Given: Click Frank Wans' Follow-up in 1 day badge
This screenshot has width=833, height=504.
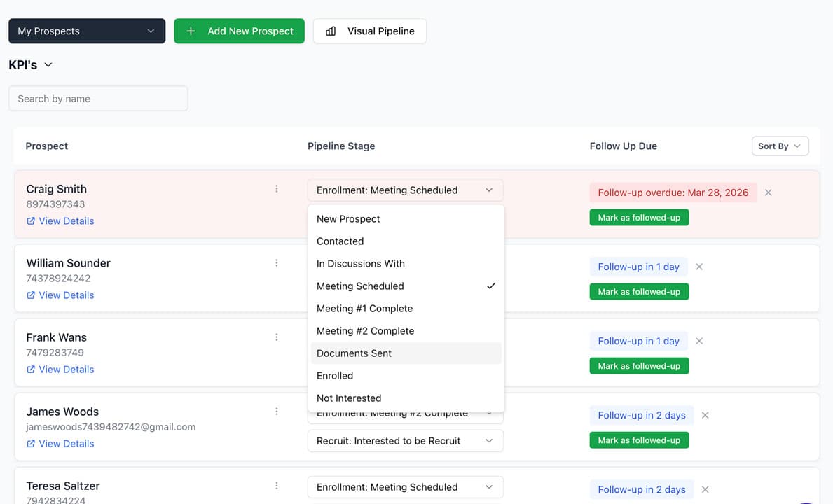Looking at the screenshot, I should click(638, 341).
